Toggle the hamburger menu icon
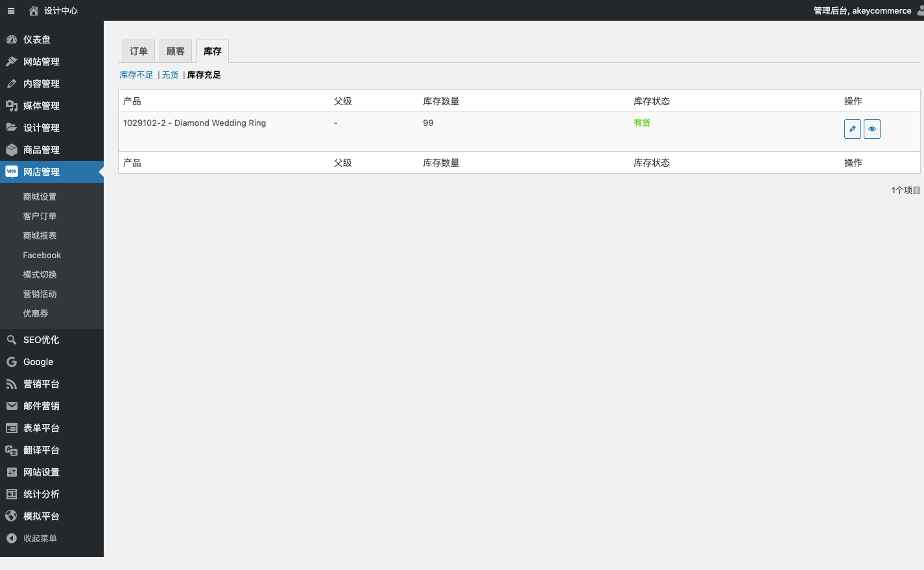This screenshot has width=924, height=570. pos(11,11)
